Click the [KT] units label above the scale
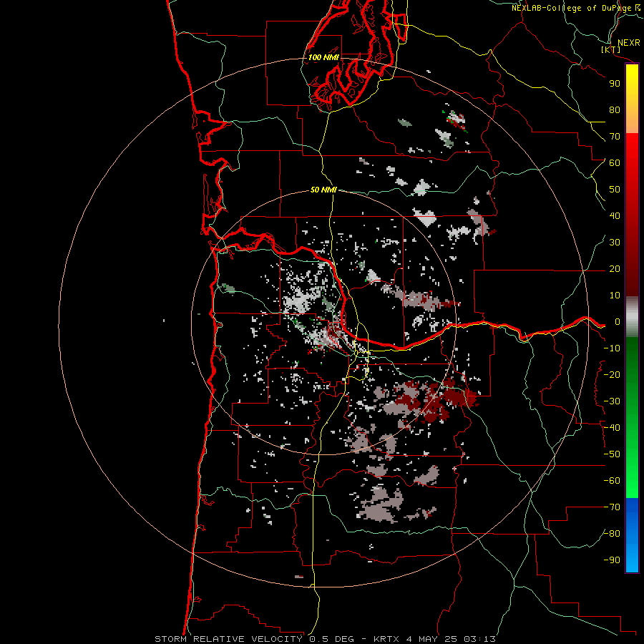 click(x=611, y=50)
